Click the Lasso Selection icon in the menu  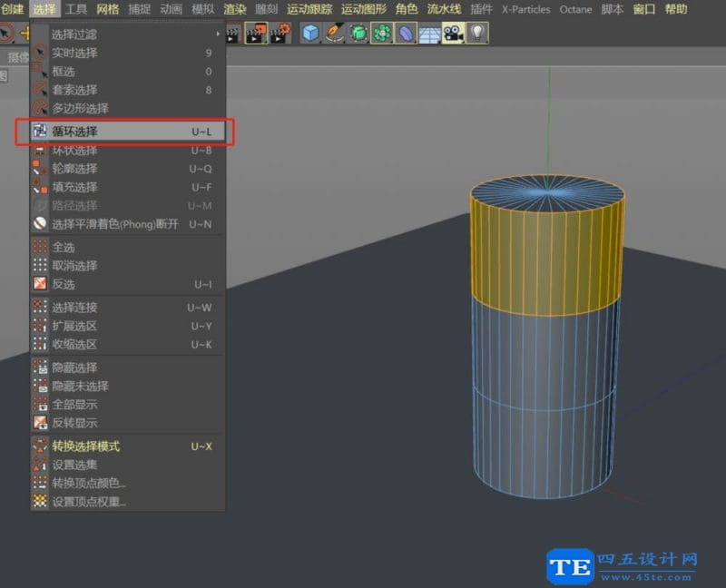pos(41,90)
